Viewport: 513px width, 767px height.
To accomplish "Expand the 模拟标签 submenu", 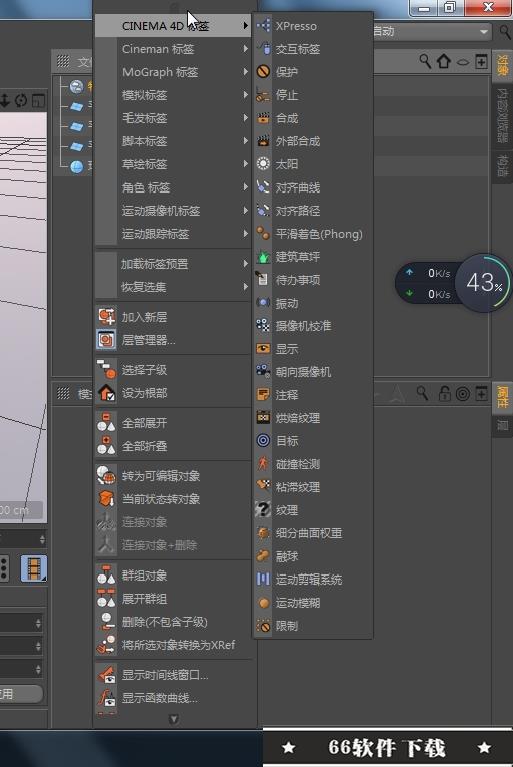I will coord(173,95).
